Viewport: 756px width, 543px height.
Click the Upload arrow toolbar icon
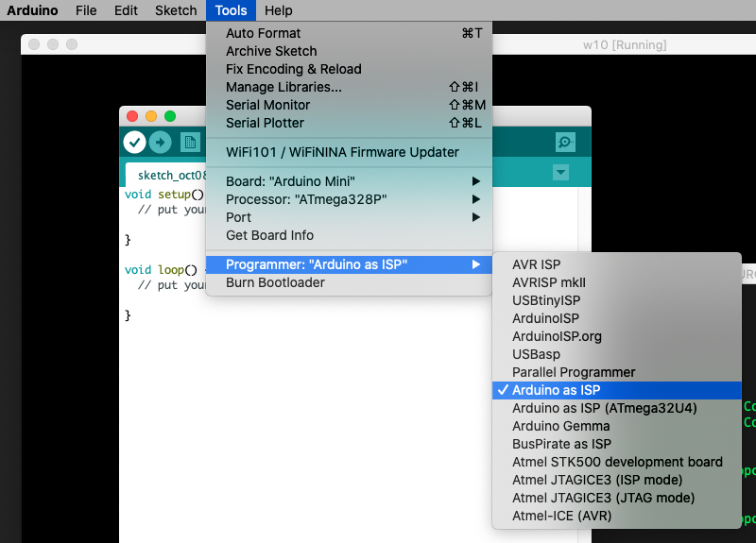click(160, 143)
